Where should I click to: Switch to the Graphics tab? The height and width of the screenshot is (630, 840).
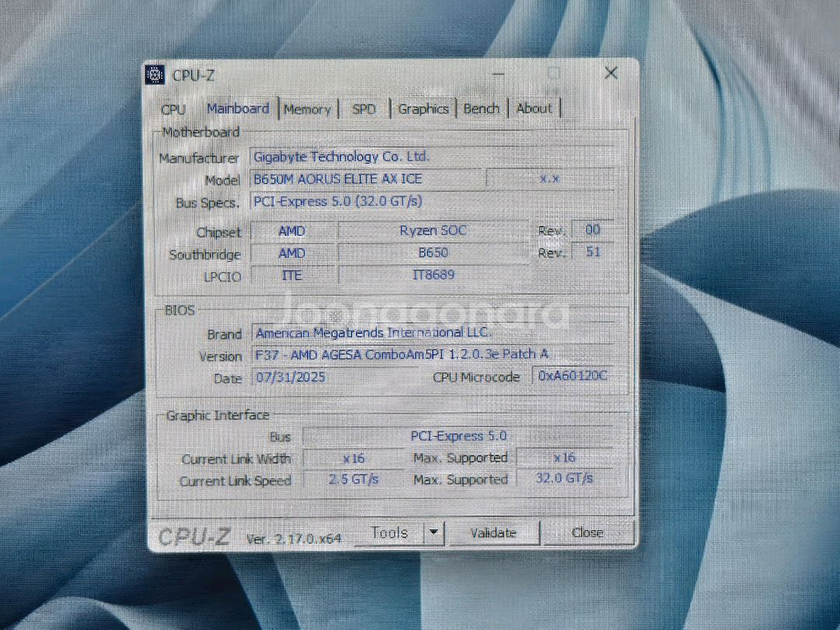pos(423,108)
